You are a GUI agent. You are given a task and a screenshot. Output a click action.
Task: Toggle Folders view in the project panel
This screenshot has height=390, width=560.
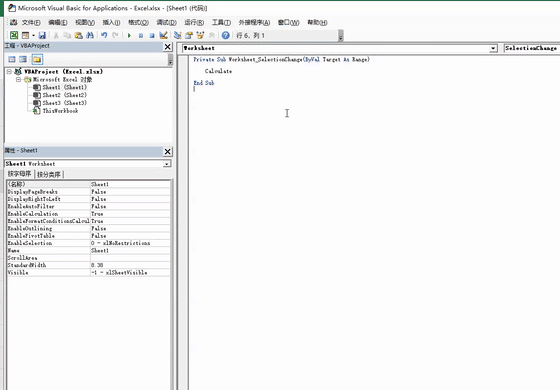point(37,59)
